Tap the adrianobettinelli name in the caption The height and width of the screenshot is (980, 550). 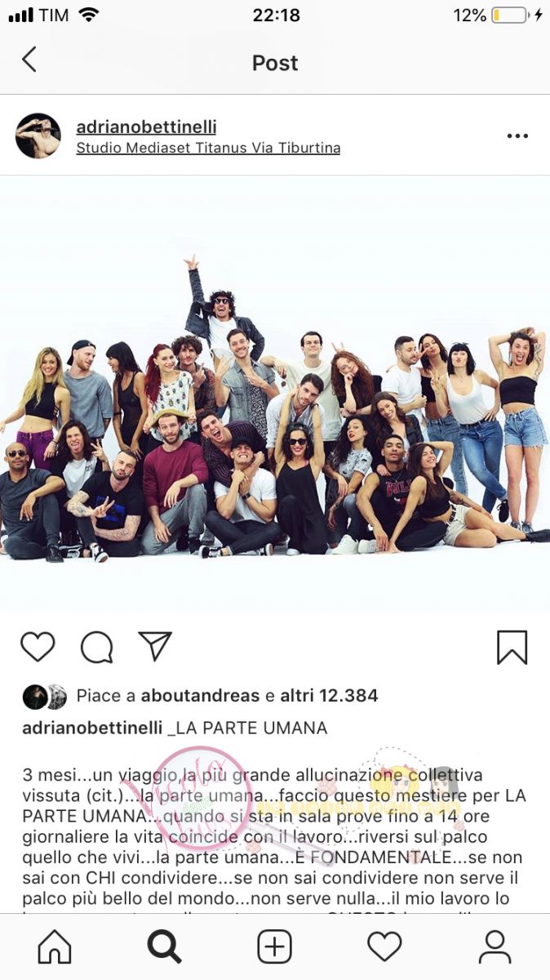[x=92, y=728]
